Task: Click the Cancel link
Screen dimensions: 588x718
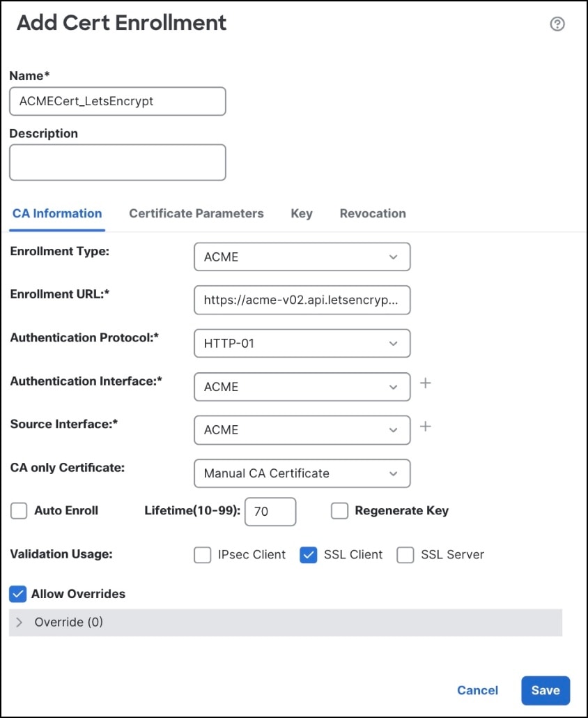Action: [x=477, y=690]
